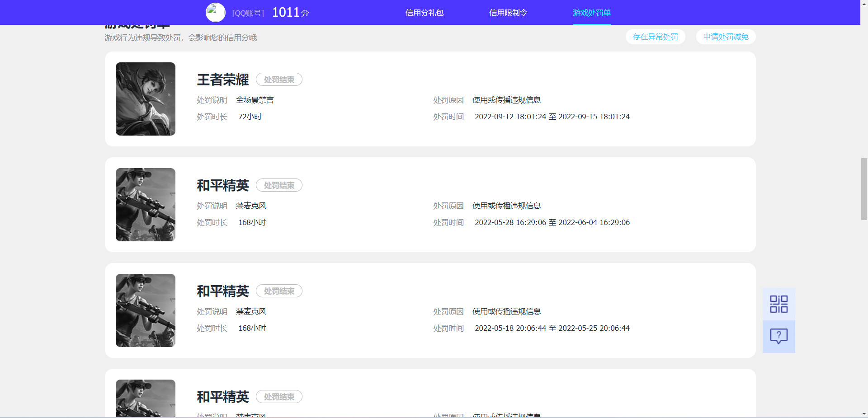The image size is (868, 418).
Task: Click the 和平精英 thumbnail for 2022-05-28 penalty
Action: (146, 205)
